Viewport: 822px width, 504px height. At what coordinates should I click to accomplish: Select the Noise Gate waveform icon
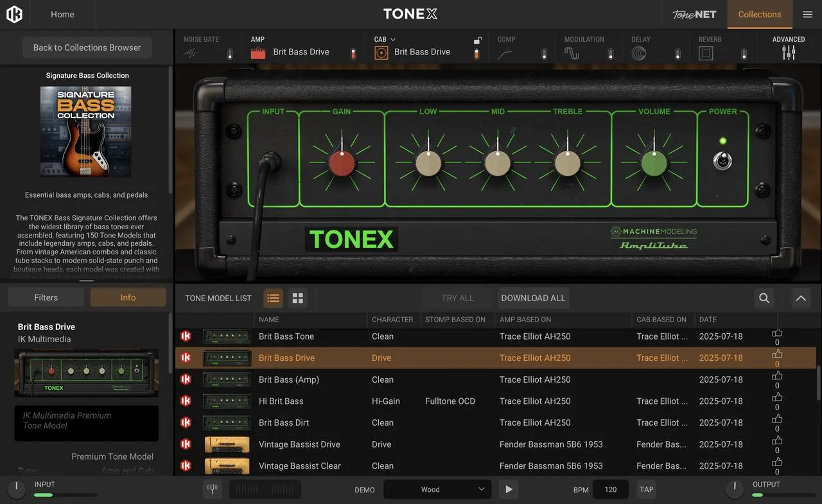(x=191, y=54)
